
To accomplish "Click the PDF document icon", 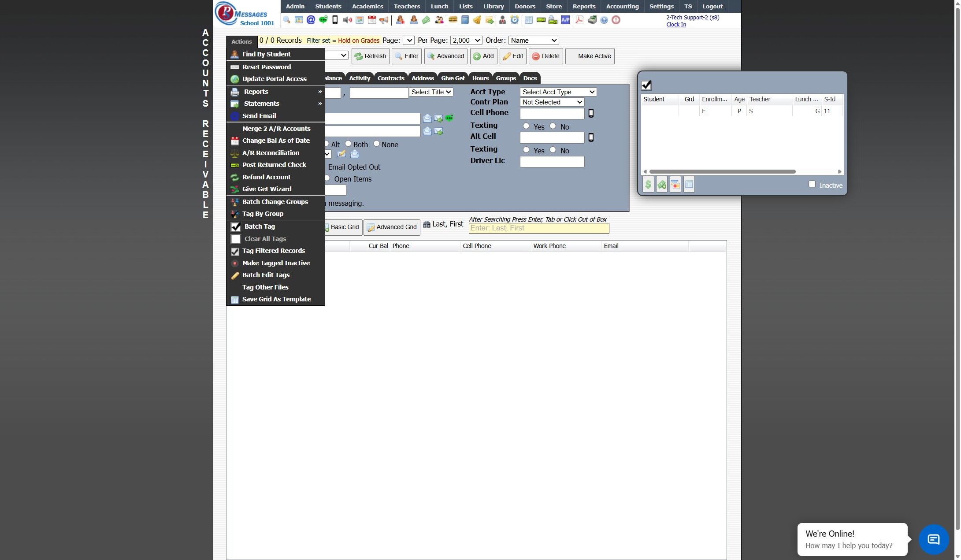I will pyautogui.click(x=580, y=20).
